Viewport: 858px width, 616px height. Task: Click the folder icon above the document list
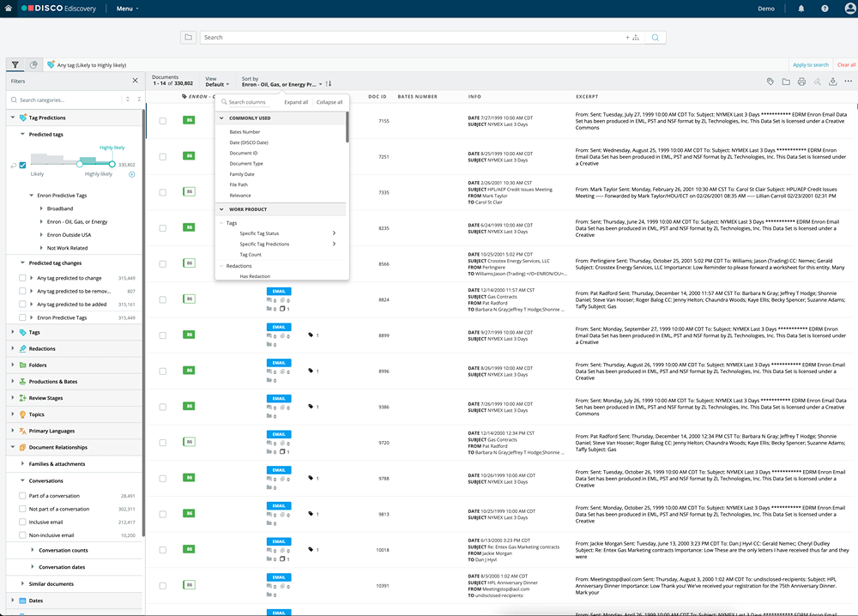coord(787,80)
